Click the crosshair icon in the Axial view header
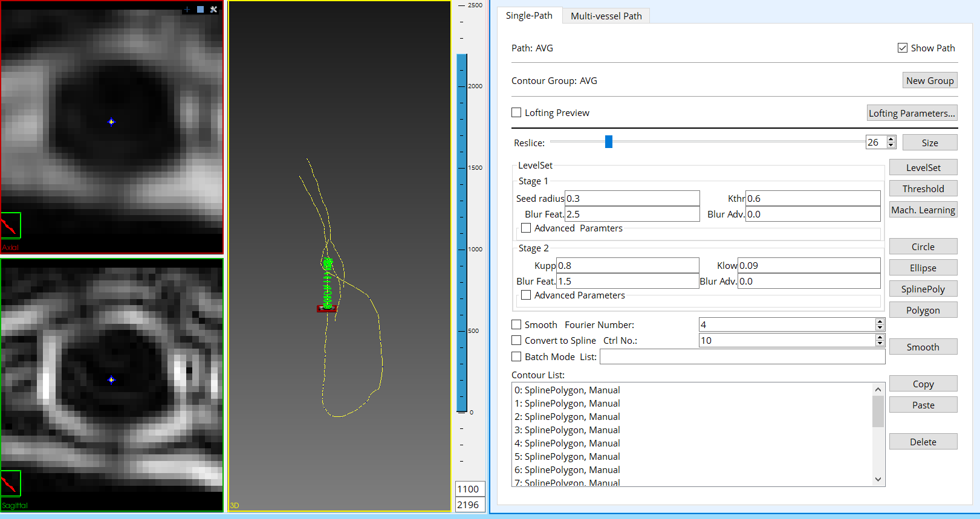Image resolution: width=980 pixels, height=519 pixels. click(187, 9)
